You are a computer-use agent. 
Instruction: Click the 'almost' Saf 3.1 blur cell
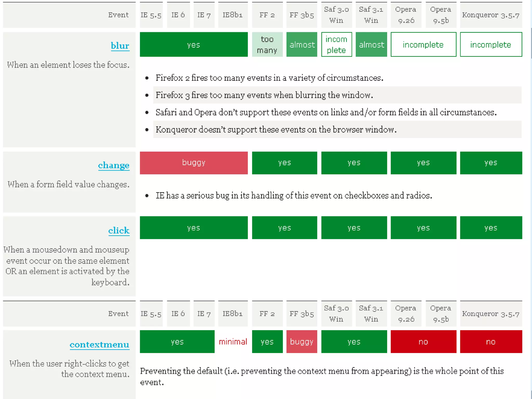coord(371,45)
